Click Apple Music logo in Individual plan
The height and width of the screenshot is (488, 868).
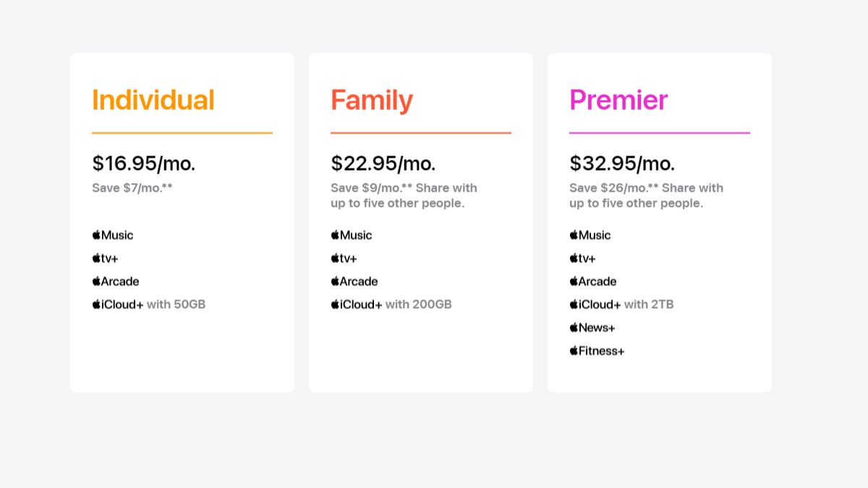coord(113,235)
